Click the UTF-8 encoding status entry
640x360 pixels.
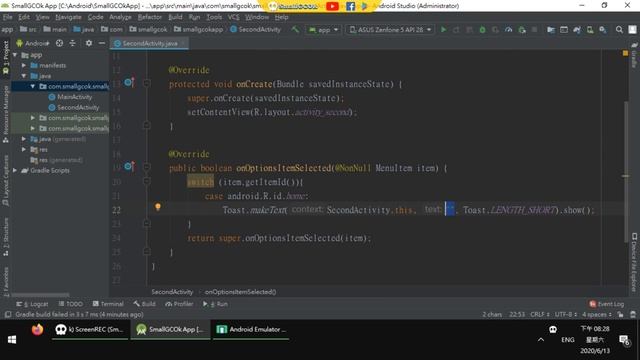(x=565, y=314)
